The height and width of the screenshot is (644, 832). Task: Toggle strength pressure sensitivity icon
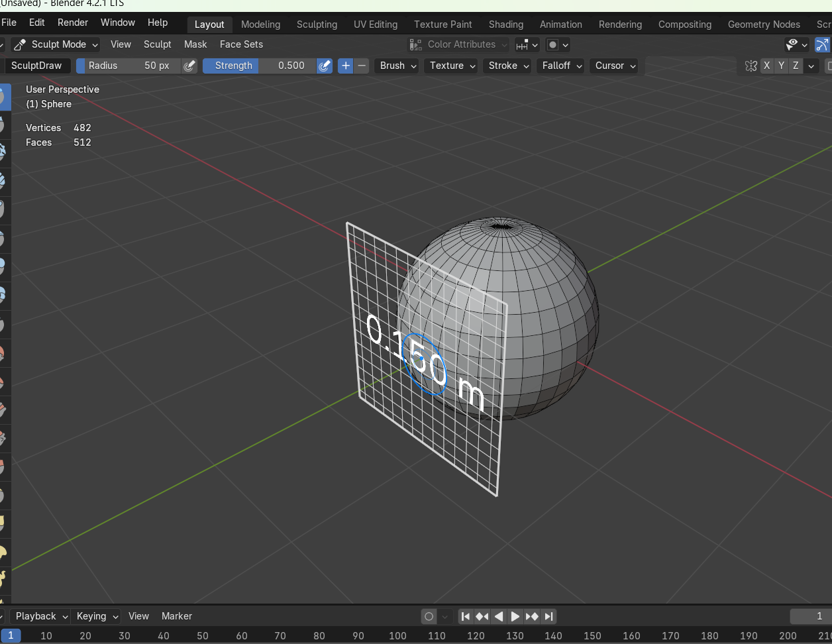click(x=325, y=66)
